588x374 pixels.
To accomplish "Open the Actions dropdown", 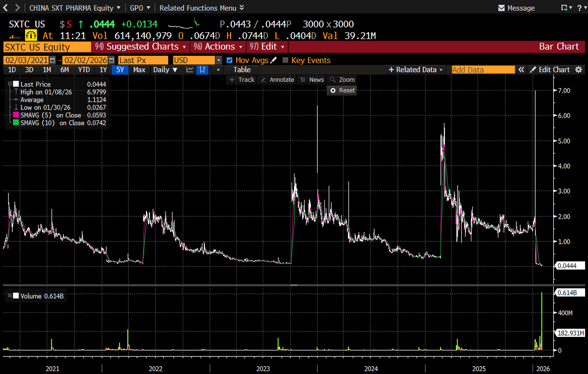I will pos(219,47).
